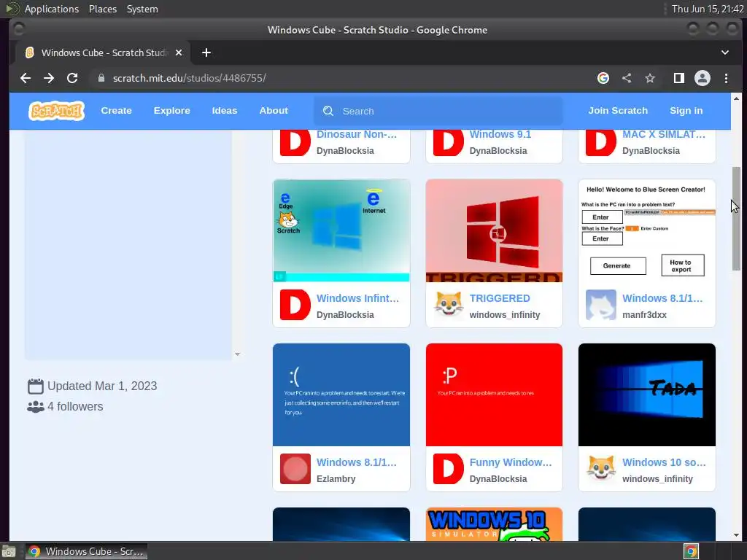
Task: Open blue sad-face BSOD thumbnail
Action: [341, 394]
